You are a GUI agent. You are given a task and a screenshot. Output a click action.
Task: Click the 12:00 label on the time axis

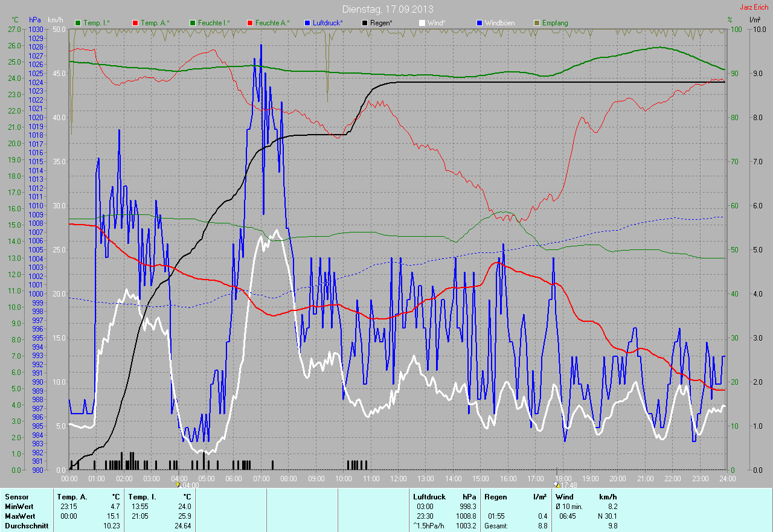pyautogui.click(x=398, y=479)
